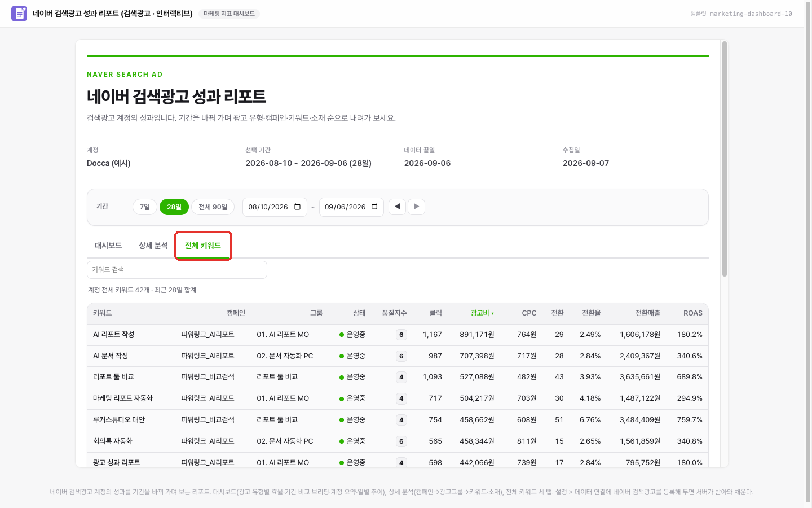Viewport: 812px width, 508px height.
Task: Click ROAS value 689.8%
Action: coord(690,377)
